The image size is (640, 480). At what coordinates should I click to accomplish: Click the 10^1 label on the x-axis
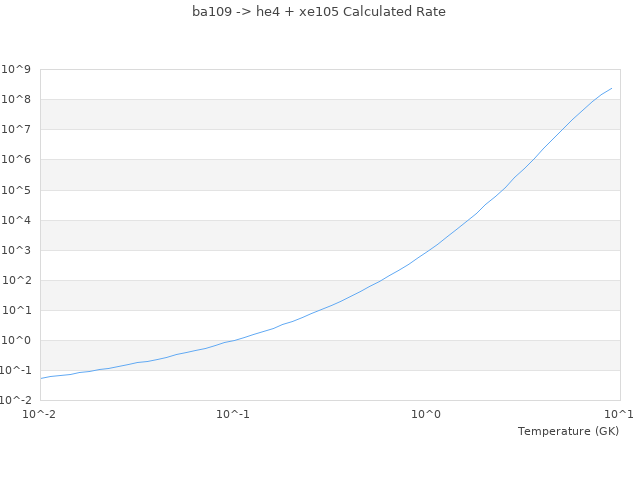619,414
